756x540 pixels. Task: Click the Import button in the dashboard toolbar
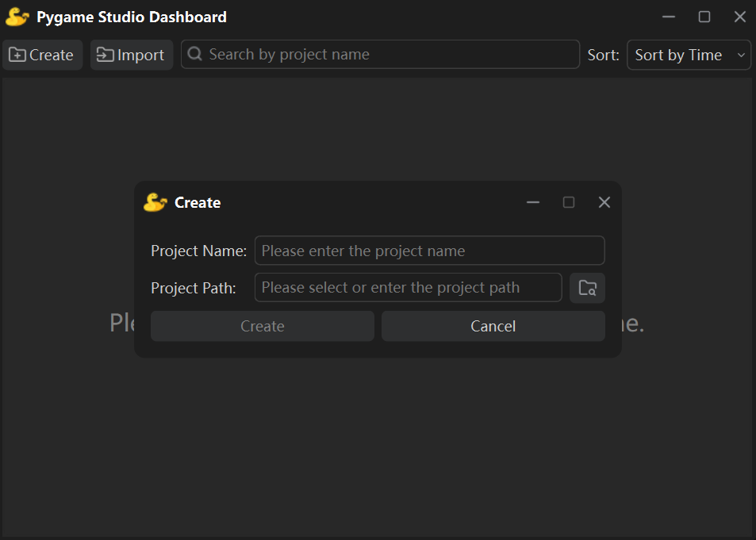pos(132,55)
